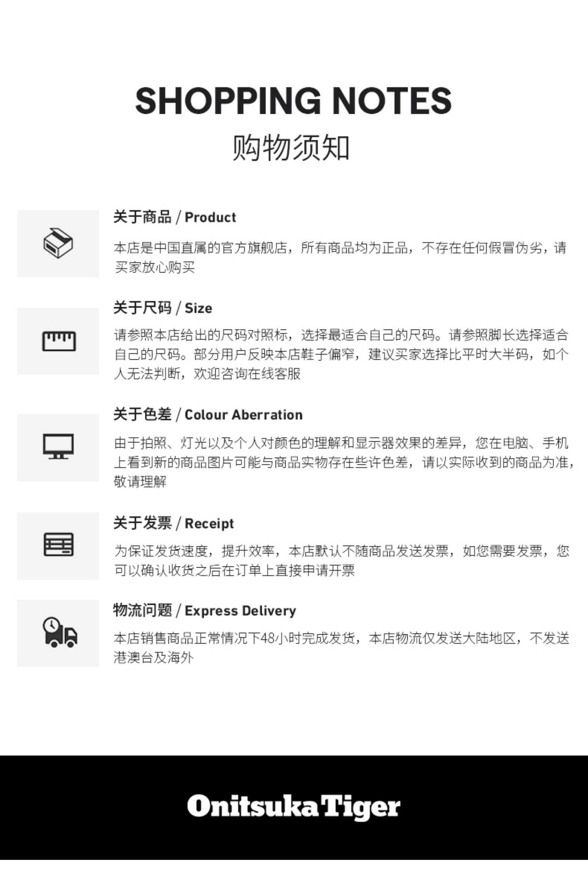Select the 关于色差 / Colour Aberration heading
Viewport: 588px width, 874px height.
208,415
